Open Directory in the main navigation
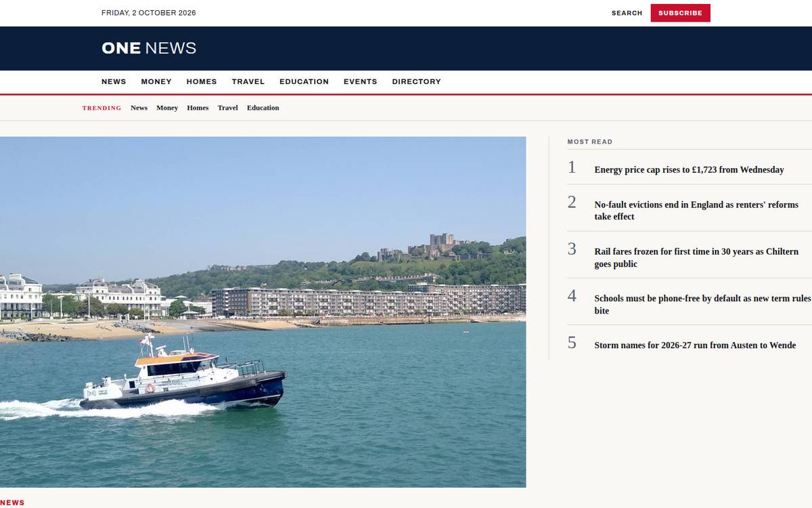 416,81
